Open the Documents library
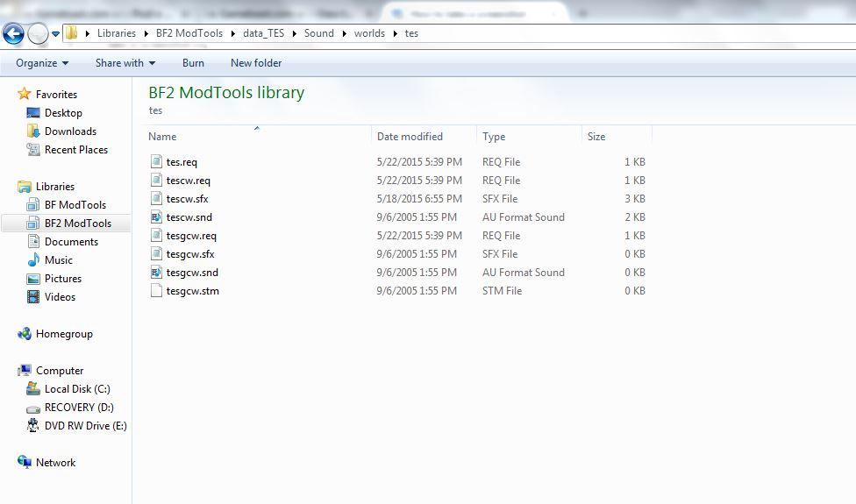856x504 pixels. pos(72,242)
